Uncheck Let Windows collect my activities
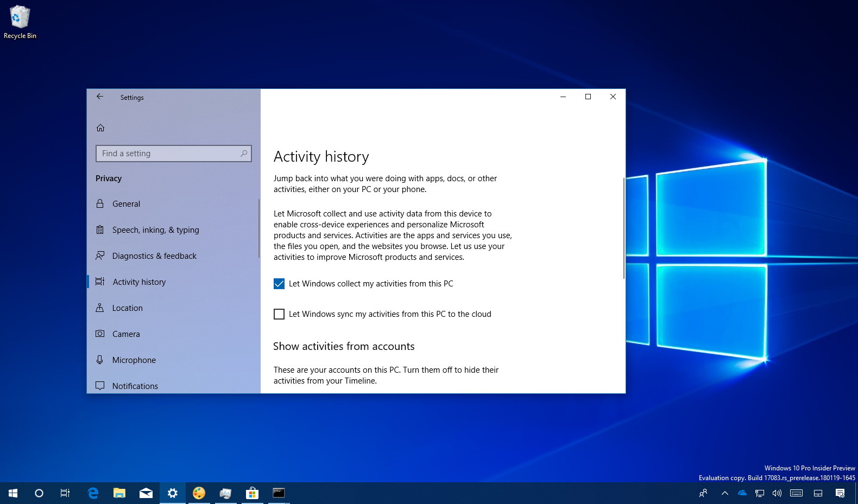Image resolution: width=858 pixels, height=504 pixels. coord(279,284)
